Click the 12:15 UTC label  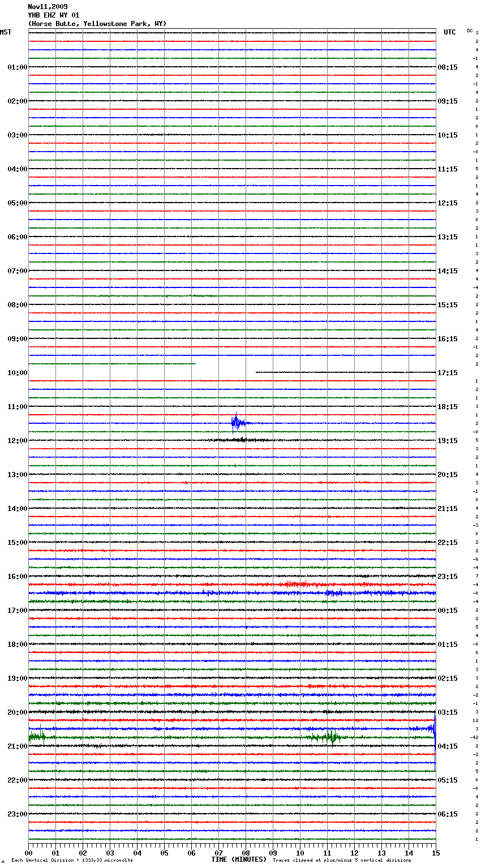click(448, 203)
